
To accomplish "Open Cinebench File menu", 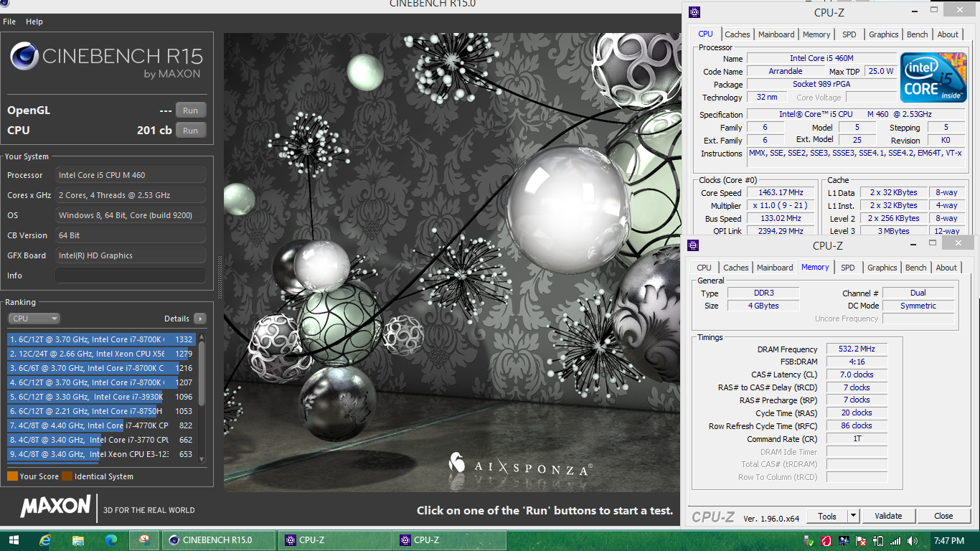I will [x=9, y=22].
